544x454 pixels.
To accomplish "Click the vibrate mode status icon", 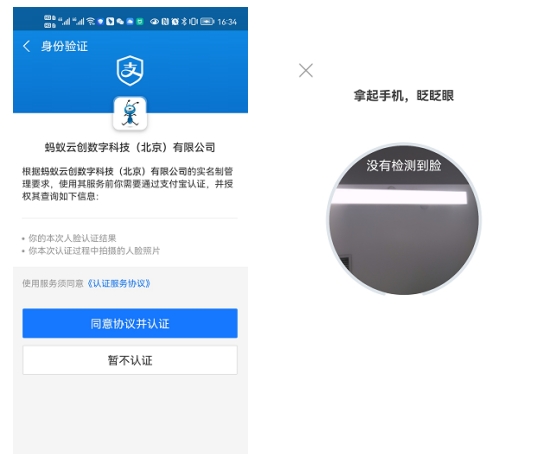I will [193, 22].
